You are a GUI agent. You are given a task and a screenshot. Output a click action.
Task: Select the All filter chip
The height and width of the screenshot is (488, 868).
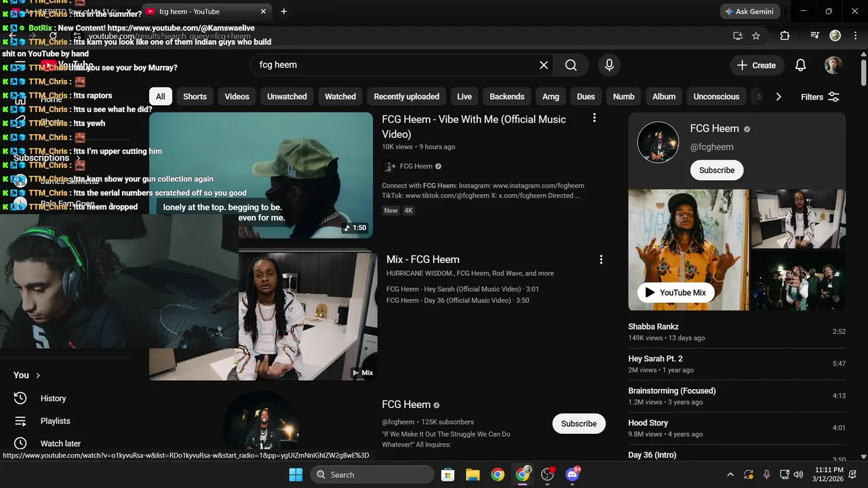pos(161,96)
